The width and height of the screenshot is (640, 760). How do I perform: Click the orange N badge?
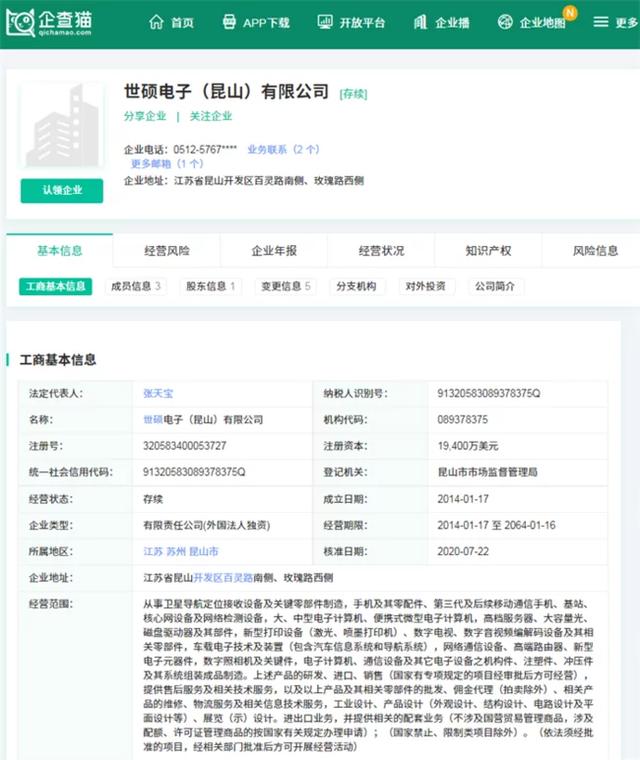[570, 13]
